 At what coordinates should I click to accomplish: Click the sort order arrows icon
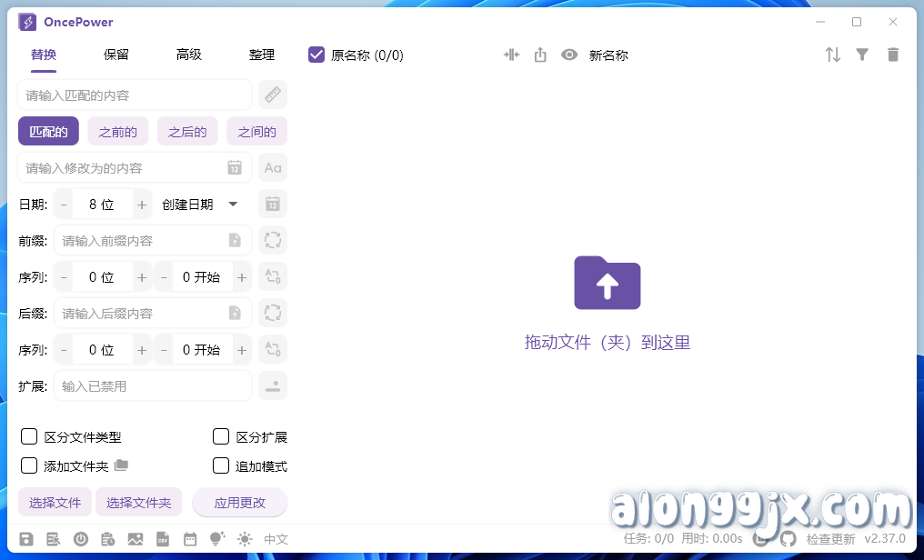click(832, 55)
